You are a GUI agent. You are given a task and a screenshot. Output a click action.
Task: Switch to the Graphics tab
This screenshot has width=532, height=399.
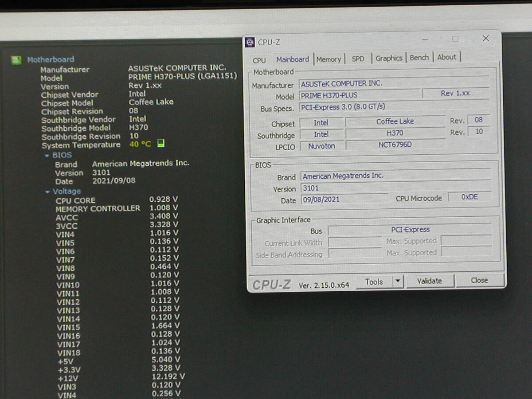pos(389,58)
